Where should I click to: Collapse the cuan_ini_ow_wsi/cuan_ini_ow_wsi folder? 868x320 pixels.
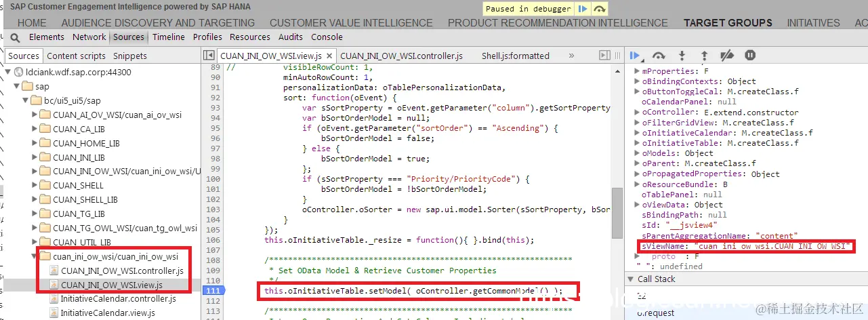click(35, 257)
